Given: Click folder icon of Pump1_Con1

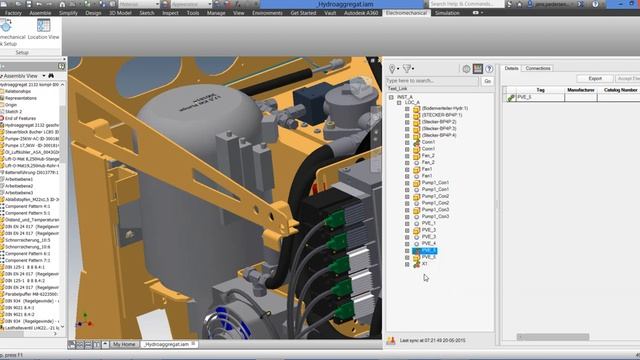Looking at the screenshot, I should (416, 183).
